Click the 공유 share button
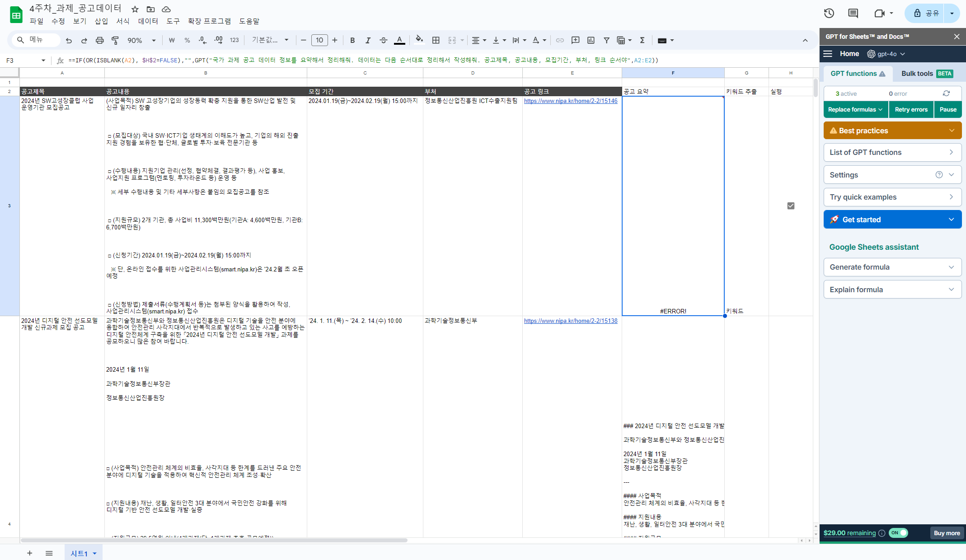Screen dimensions: 966x560 pyautogui.click(x=925, y=14)
